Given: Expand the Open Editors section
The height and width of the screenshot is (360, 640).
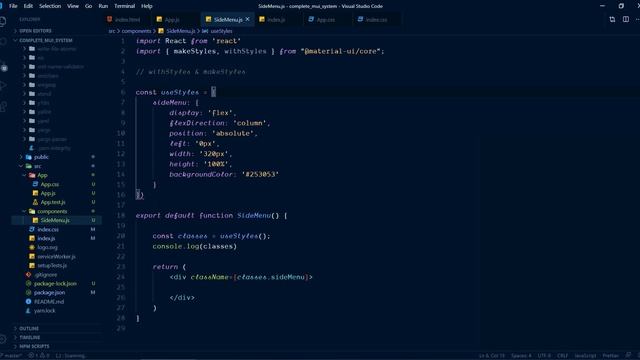Looking at the screenshot, I should [36, 31].
